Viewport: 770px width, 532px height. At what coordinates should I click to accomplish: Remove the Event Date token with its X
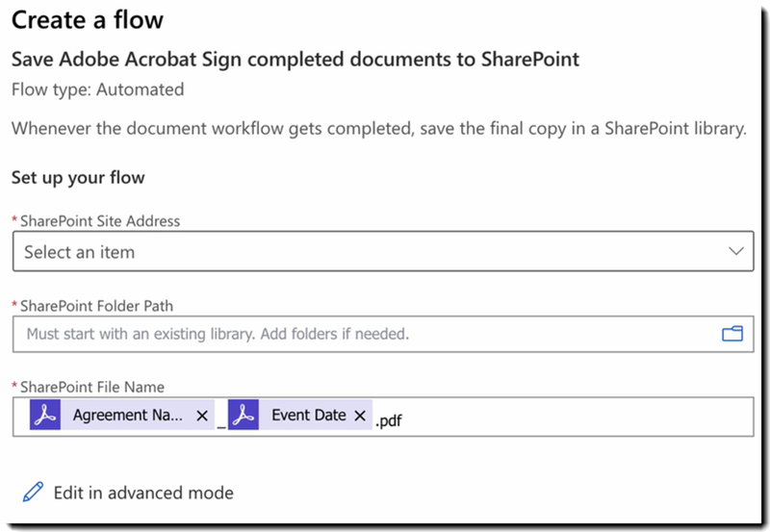point(360,416)
